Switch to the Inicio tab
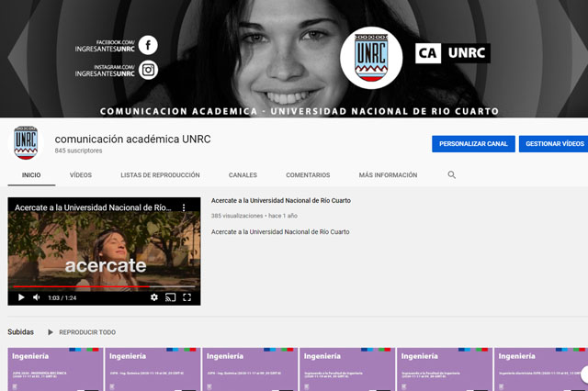Screen dimensions: 588x391 coord(31,175)
